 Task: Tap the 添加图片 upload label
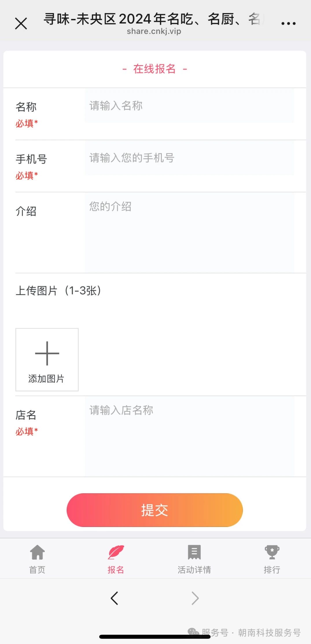tap(46, 379)
